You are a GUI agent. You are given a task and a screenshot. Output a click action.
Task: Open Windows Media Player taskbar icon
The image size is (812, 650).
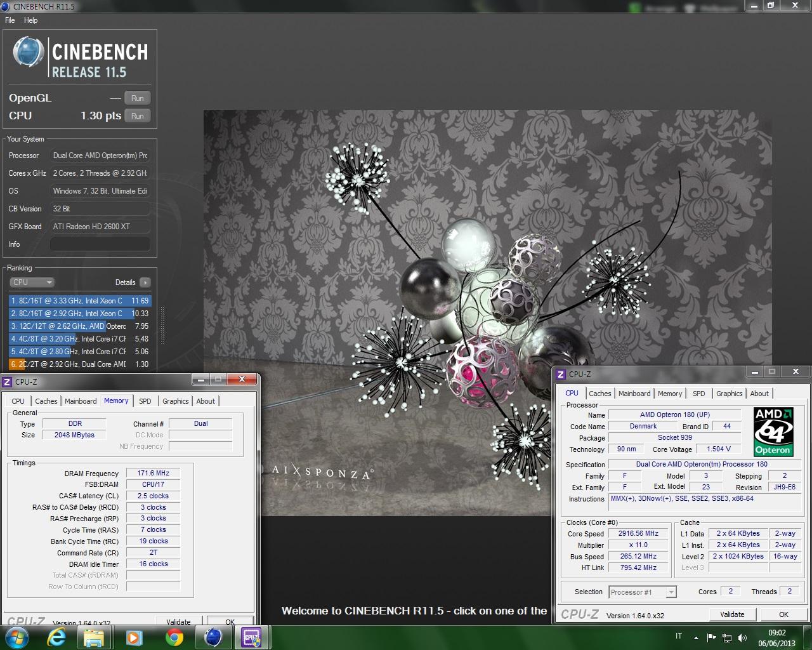coord(133,638)
